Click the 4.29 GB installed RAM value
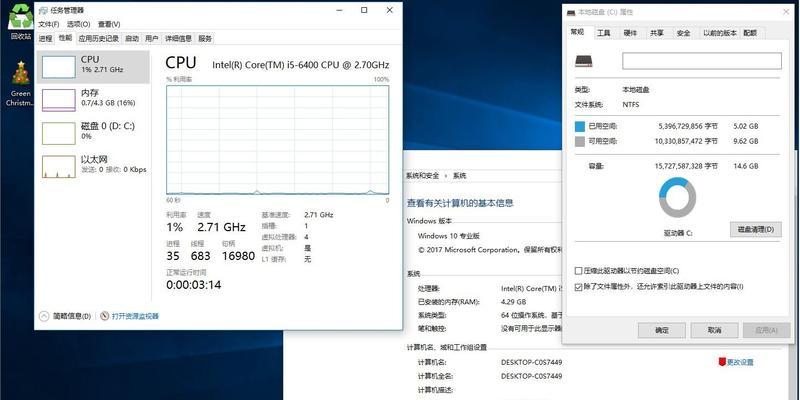 [513, 302]
